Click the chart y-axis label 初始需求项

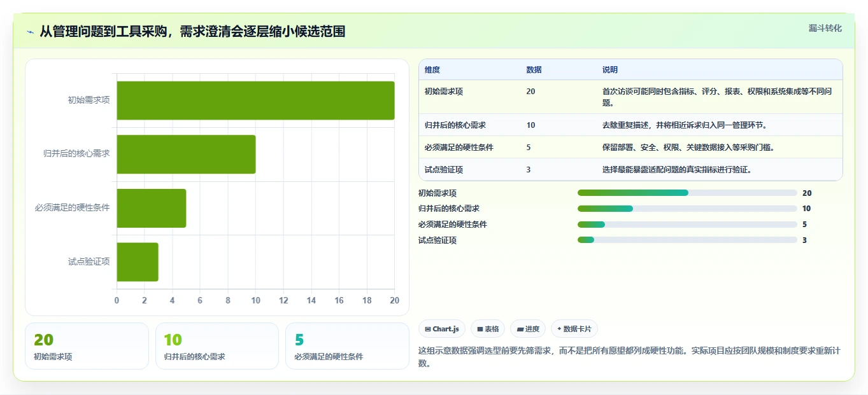pos(89,100)
